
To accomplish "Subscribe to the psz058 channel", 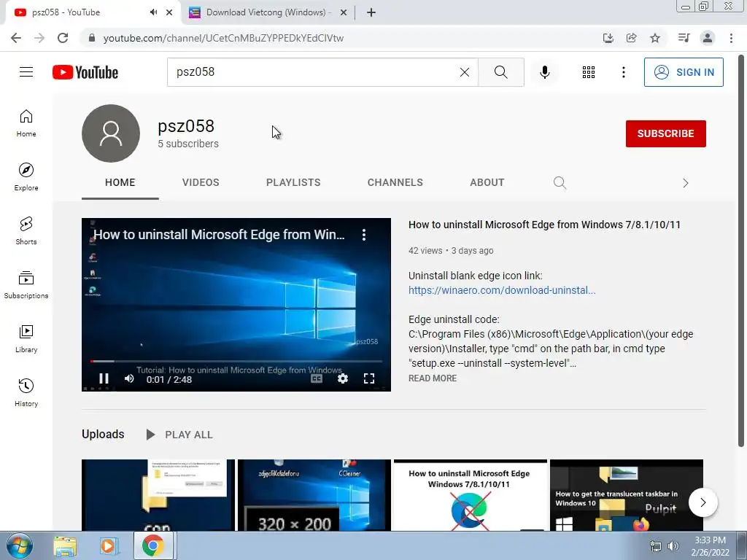I will point(665,133).
